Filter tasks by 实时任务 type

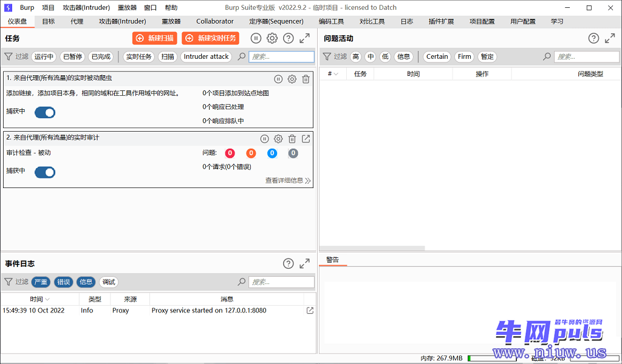coord(139,56)
